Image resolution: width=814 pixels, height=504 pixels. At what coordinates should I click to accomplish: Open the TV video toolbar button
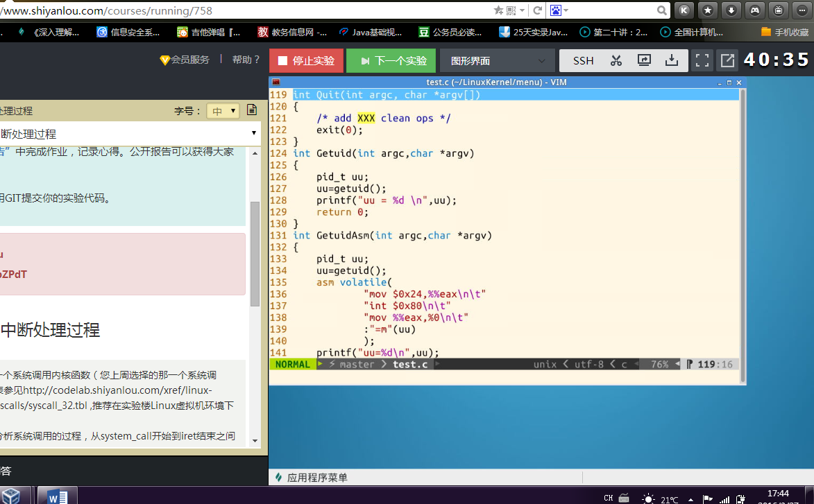pos(779,10)
